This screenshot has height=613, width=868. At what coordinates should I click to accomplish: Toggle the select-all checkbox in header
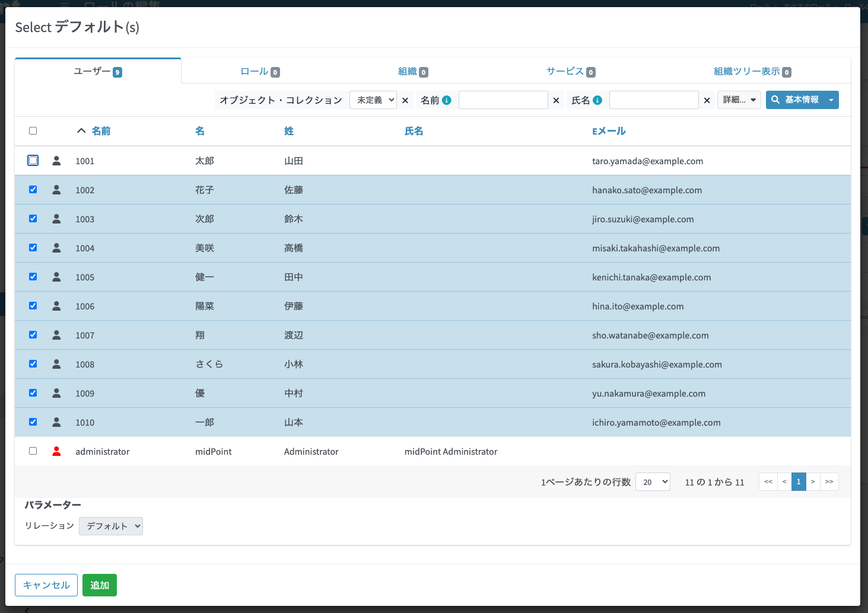[x=33, y=131]
